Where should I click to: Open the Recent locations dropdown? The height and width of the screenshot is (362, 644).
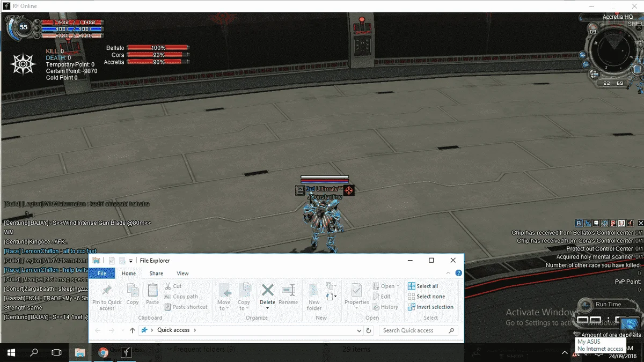(x=122, y=331)
